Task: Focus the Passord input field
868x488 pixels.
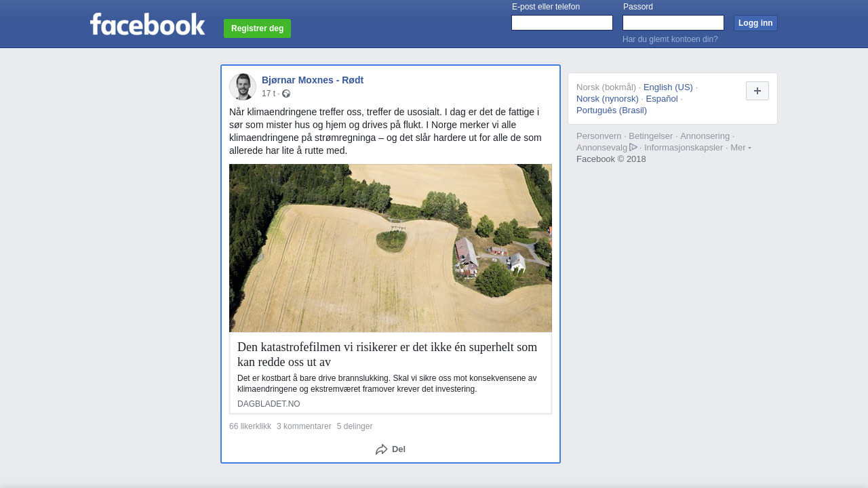Action: (673, 23)
